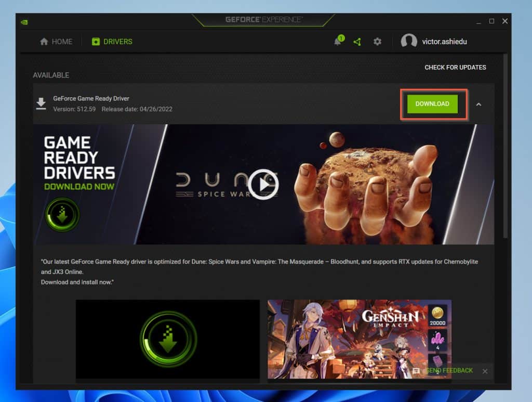
Task: Switch to the DRIVERS tab
Action: [112, 42]
